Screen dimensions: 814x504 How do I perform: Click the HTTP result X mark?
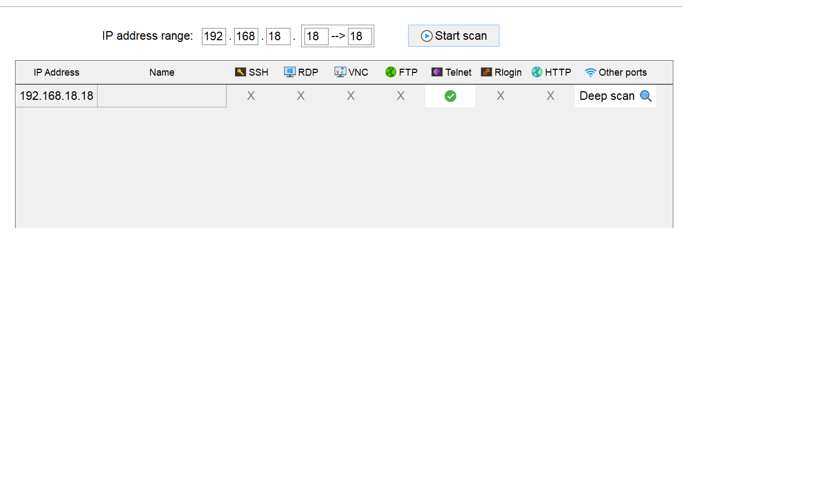[x=550, y=96]
